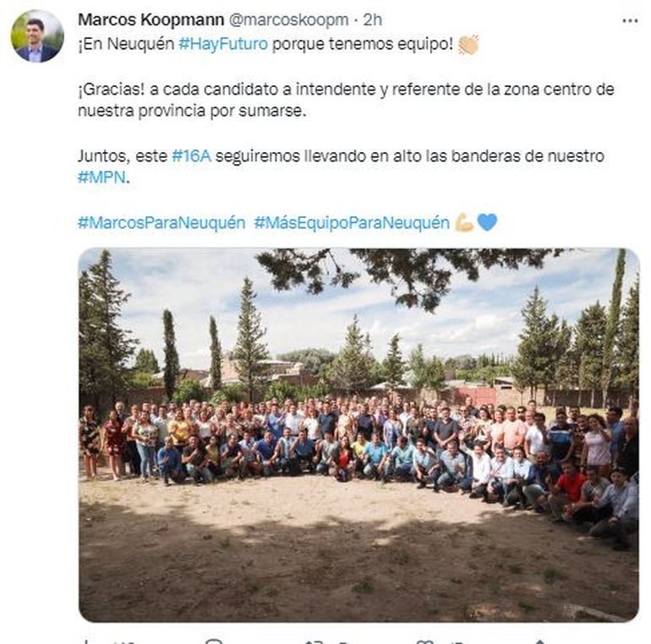
Task: Open the @marcoskoopm handle link
Action: (x=288, y=19)
